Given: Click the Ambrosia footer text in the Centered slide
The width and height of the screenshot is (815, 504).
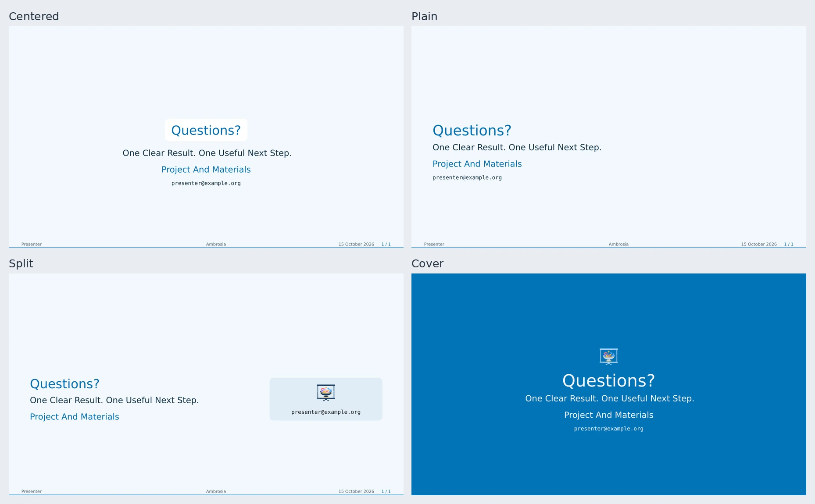Looking at the screenshot, I should [x=216, y=244].
